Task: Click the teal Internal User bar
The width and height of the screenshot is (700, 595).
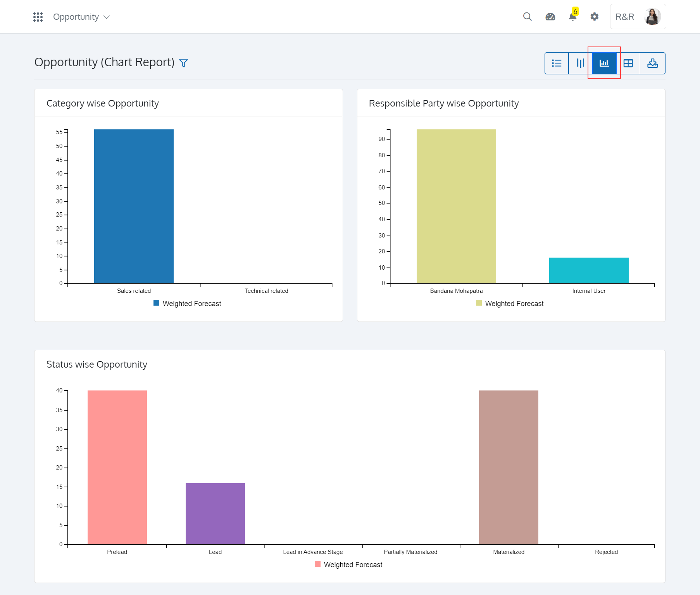Action: coord(589,270)
